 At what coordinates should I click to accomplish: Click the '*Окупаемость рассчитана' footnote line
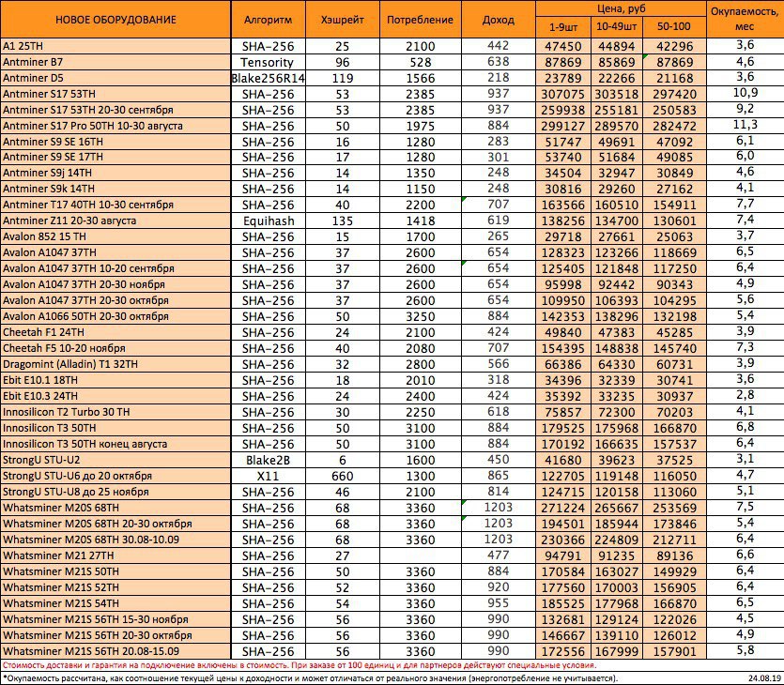(x=310, y=678)
